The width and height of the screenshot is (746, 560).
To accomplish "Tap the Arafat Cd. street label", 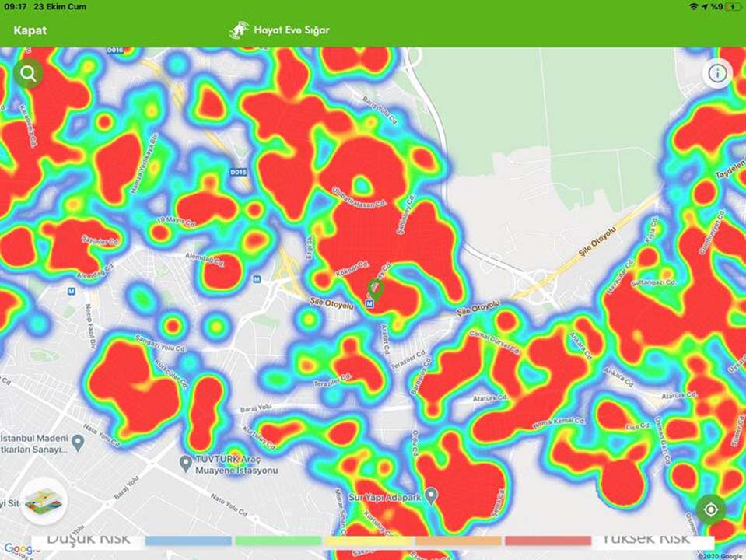I will [x=385, y=340].
